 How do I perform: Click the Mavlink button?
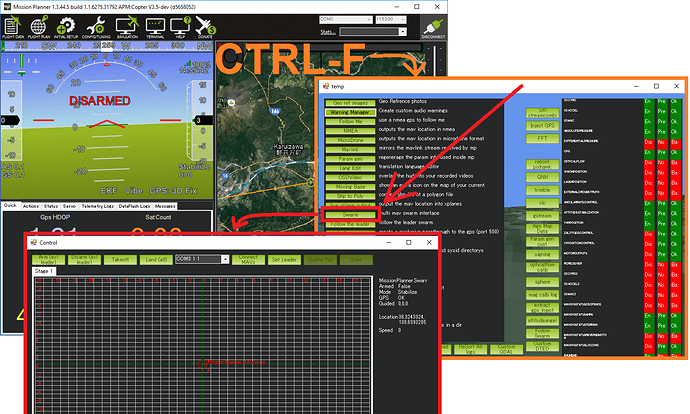350,150
